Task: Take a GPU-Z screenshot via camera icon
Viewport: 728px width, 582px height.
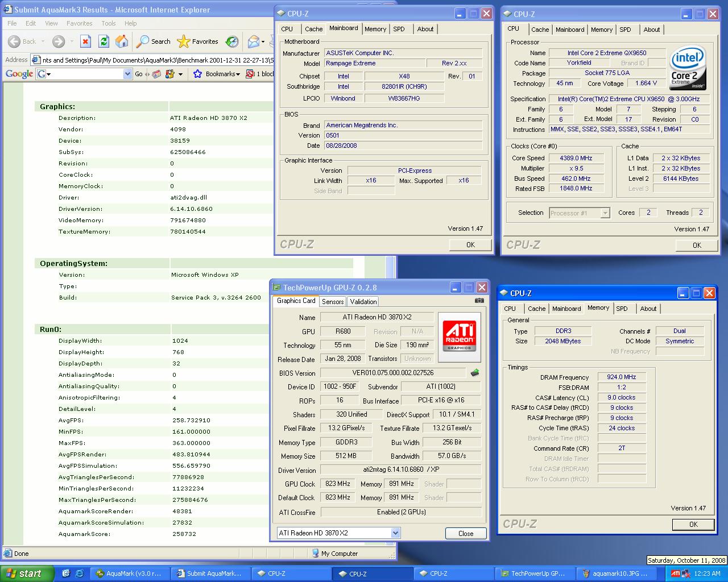Action: 479,301
